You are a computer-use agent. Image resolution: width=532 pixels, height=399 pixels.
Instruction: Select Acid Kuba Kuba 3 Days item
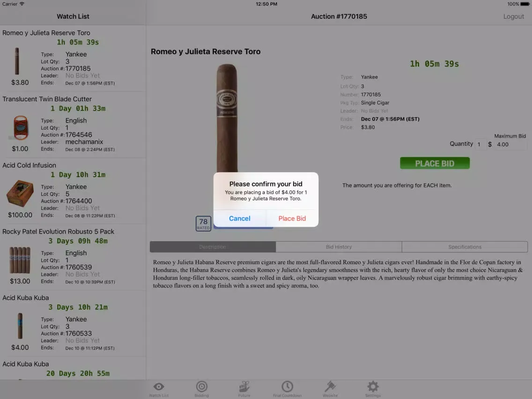[x=73, y=323]
